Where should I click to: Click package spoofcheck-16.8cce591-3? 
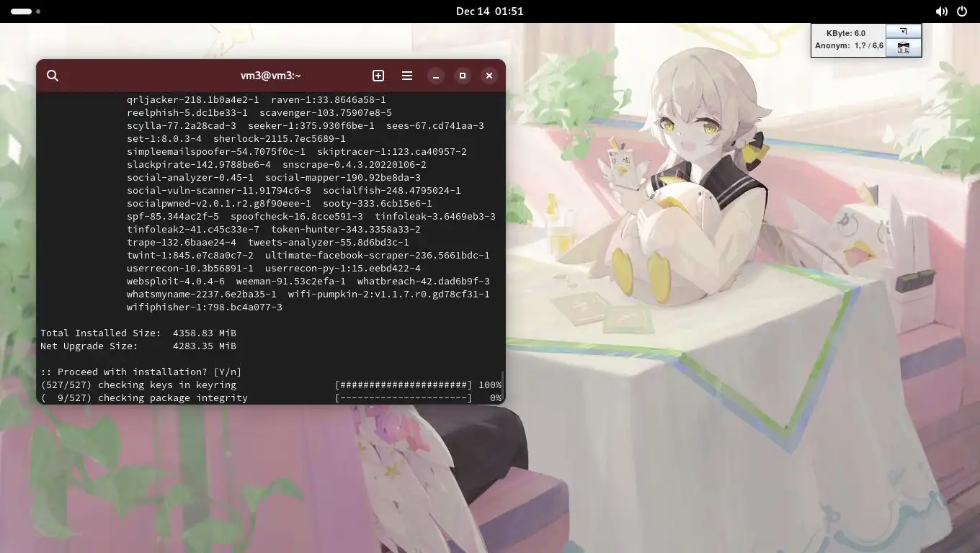coord(297,217)
